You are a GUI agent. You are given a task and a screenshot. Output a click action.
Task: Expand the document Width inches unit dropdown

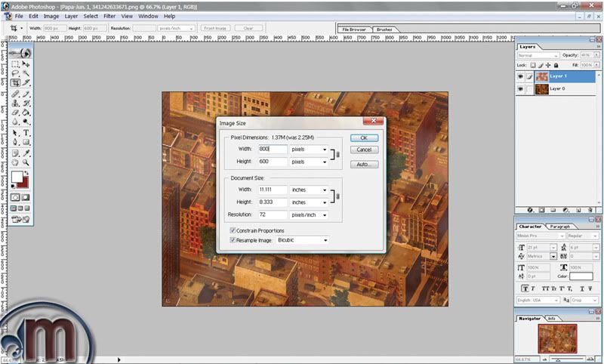tap(310, 190)
